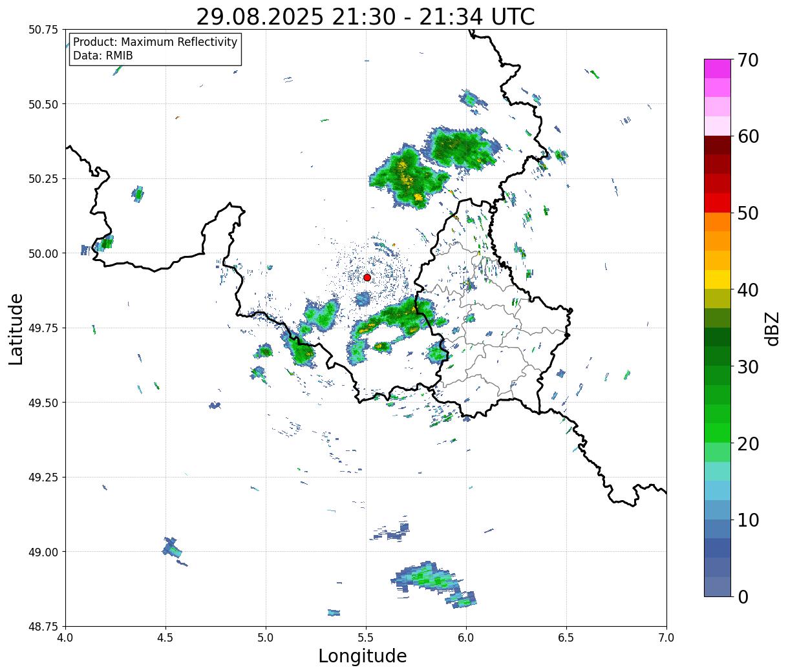Click the colorbar tick label 50
This screenshot has height=672, width=788.
(748, 213)
